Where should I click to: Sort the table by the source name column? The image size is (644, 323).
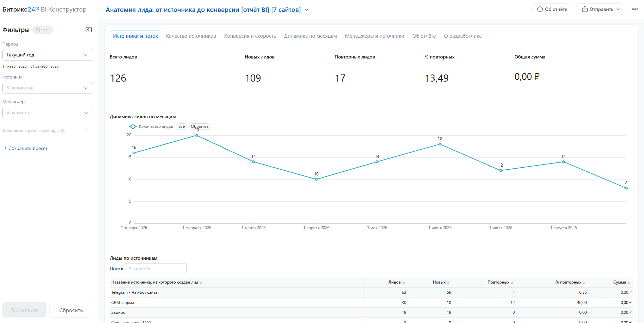157,282
